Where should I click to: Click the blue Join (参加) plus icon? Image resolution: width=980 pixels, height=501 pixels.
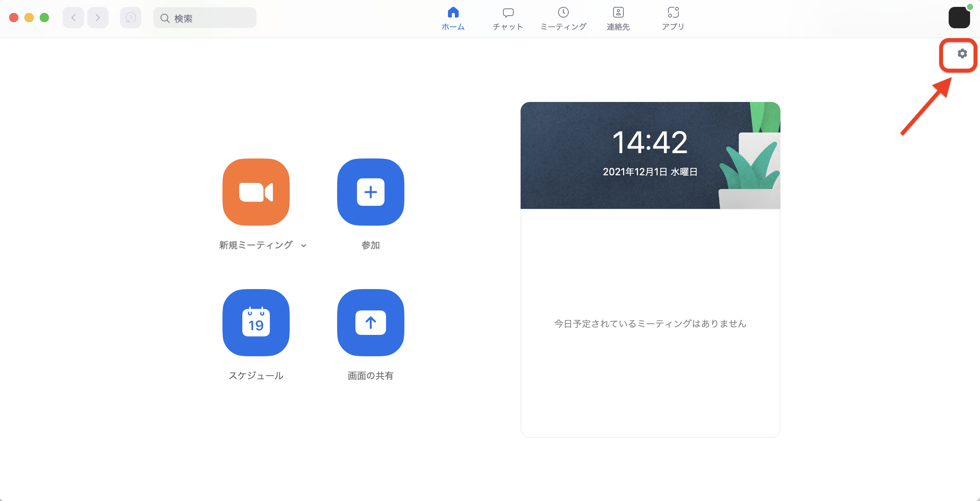pos(370,192)
